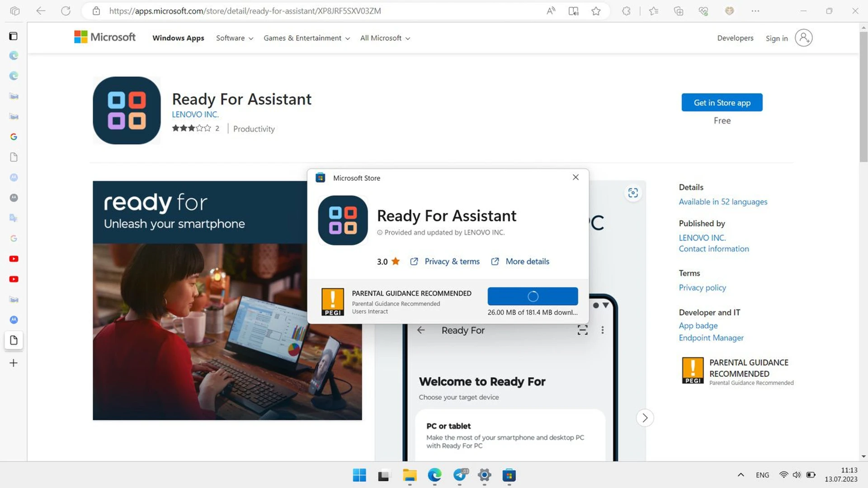Click the Sign in text
The height and width of the screenshot is (488, 868).
click(776, 38)
